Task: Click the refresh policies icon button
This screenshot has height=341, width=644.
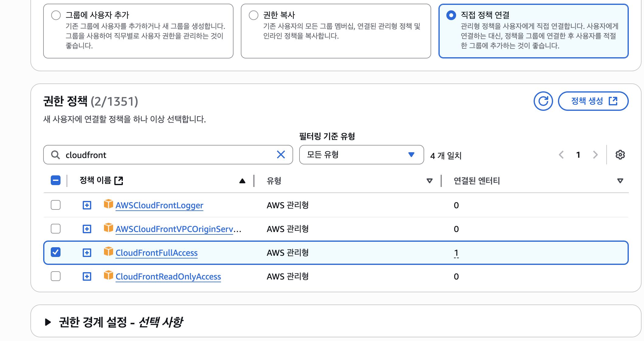Action: pyautogui.click(x=543, y=101)
